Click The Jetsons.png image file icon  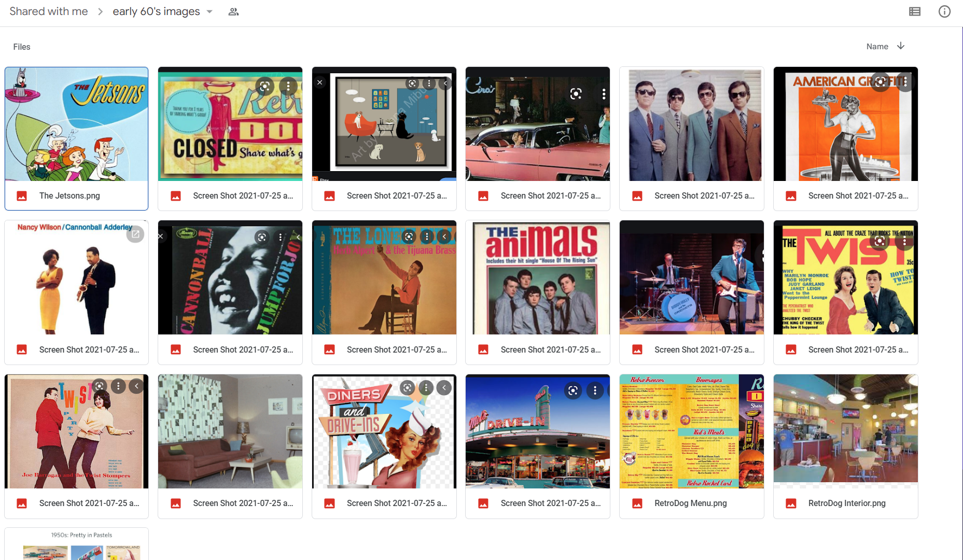22,195
